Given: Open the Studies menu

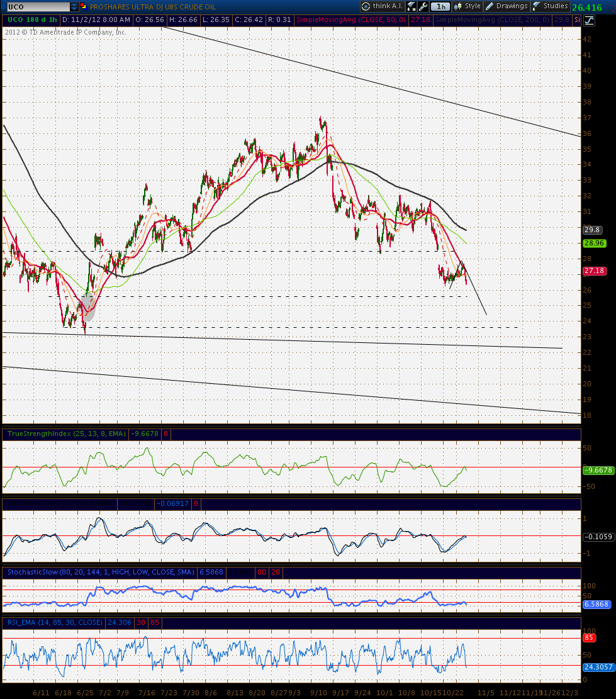Looking at the screenshot, I should pos(551,6).
